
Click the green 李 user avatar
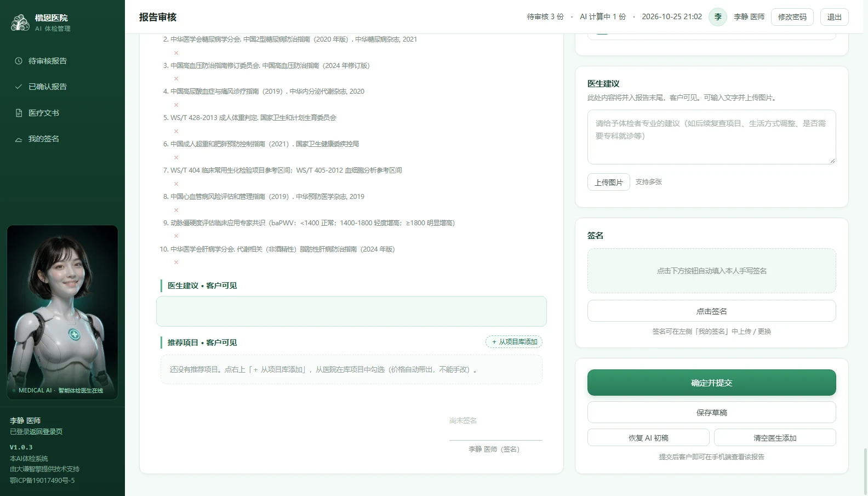tap(718, 17)
